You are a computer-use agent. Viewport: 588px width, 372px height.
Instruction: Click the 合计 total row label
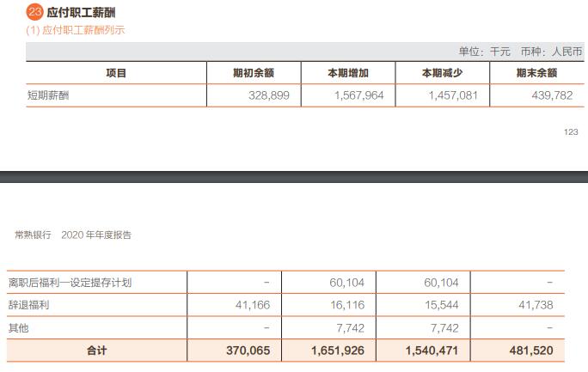[x=96, y=351]
